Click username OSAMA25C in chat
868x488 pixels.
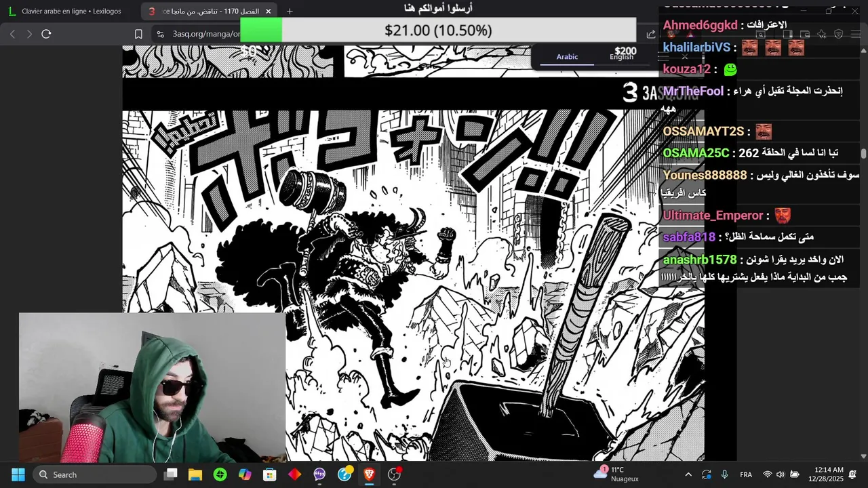[696, 153]
